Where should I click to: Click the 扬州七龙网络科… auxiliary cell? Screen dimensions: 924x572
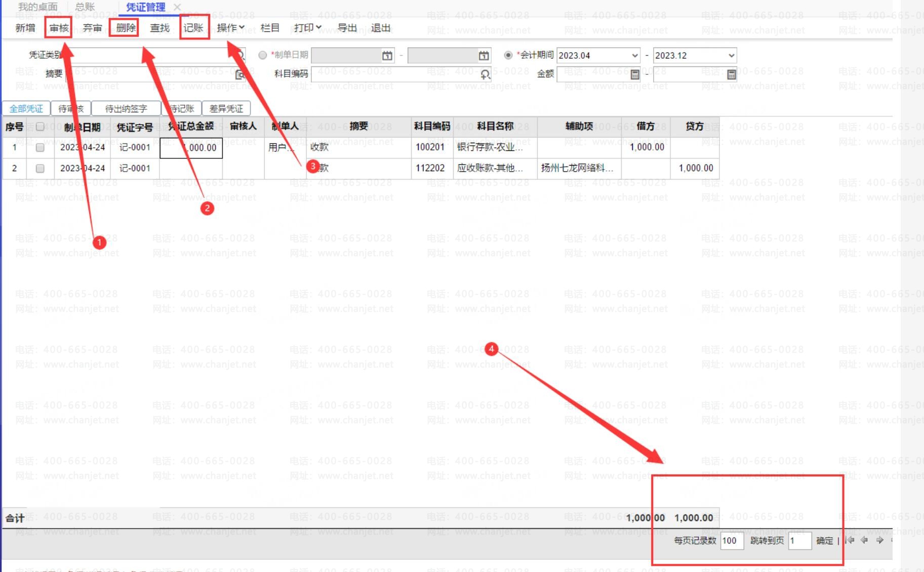pos(579,168)
